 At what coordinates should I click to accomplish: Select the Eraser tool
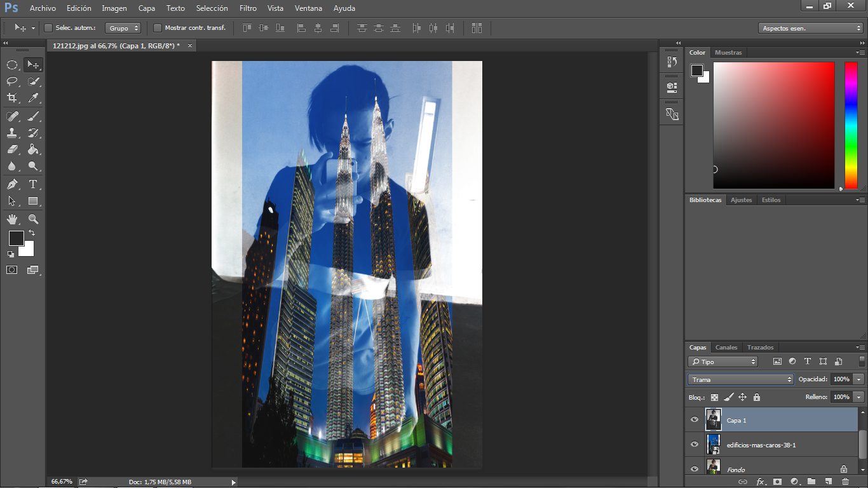click(x=12, y=149)
